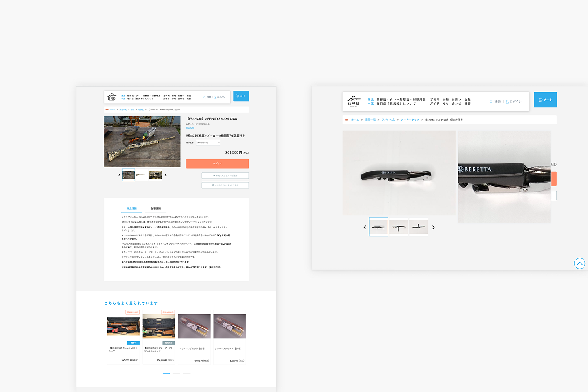588x392 pixels.
Task: Open the cart via the blue カート icon
Action: [x=545, y=100]
